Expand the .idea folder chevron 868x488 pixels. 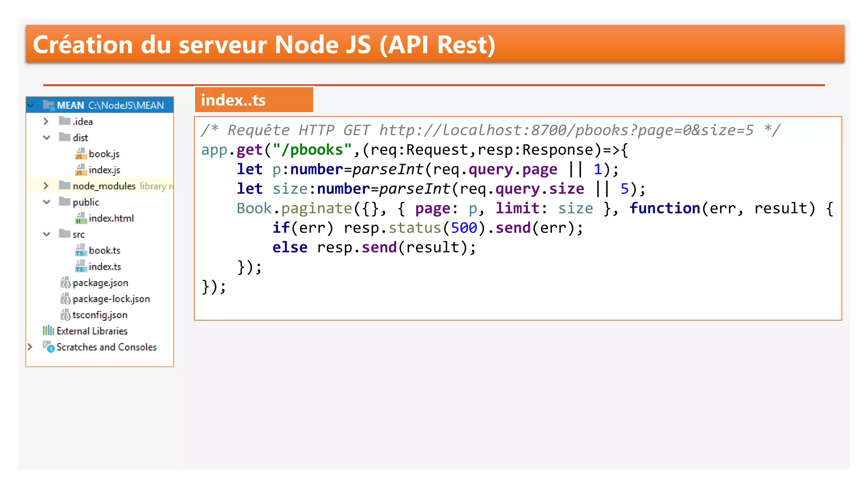pyautogui.click(x=46, y=122)
